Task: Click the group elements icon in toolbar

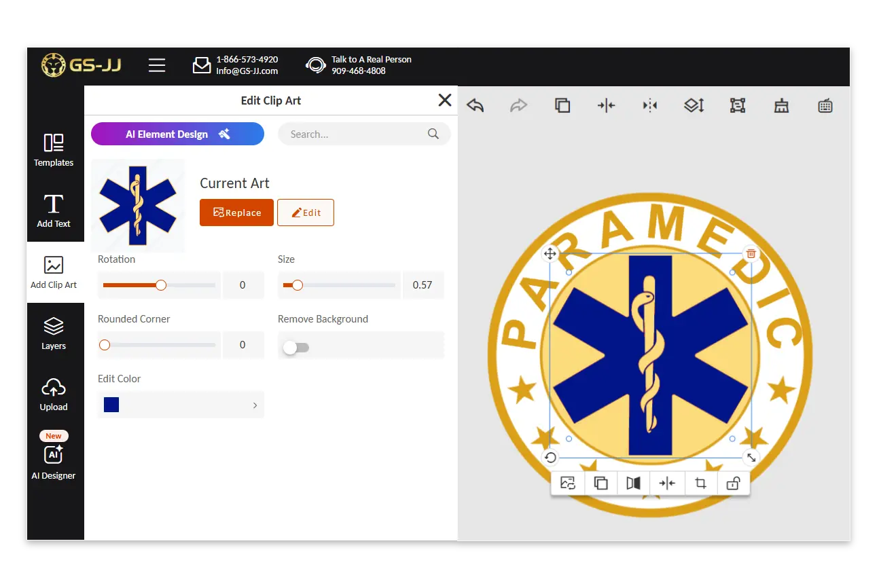Action: pyautogui.click(x=738, y=105)
